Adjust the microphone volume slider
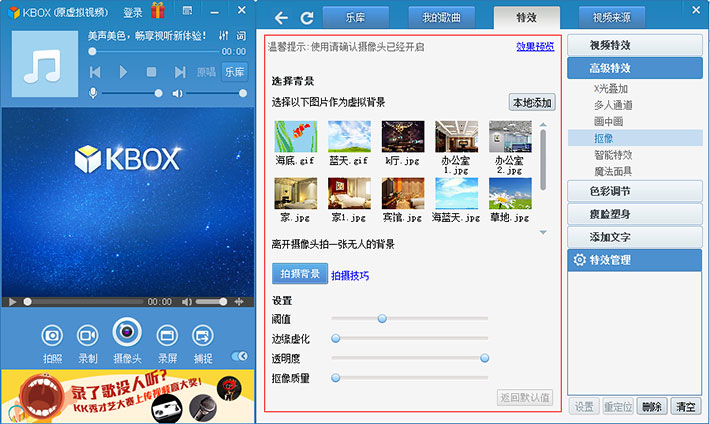This screenshot has width=710, height=424. coord(132,93)
